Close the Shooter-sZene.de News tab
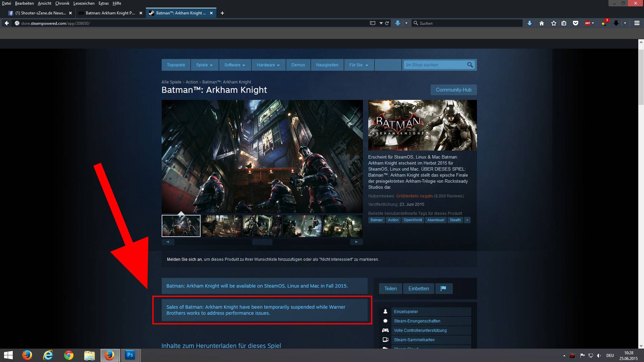 coord(70,13)
